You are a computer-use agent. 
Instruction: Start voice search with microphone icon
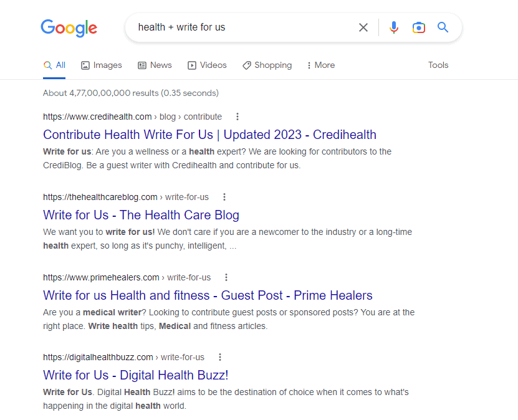(393, 27)
